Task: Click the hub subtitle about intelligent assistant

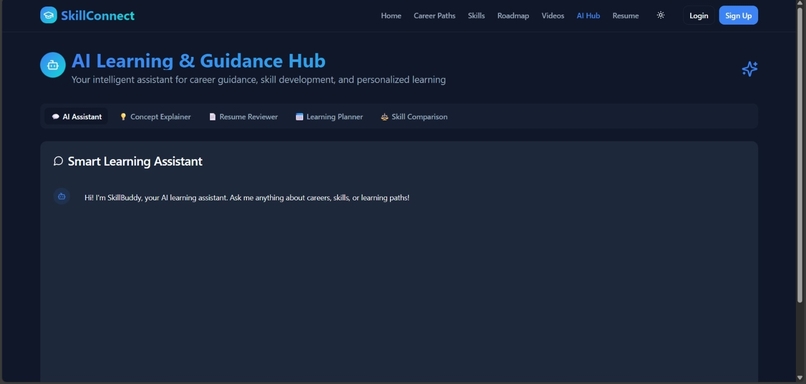Action: tap(259, 80)
